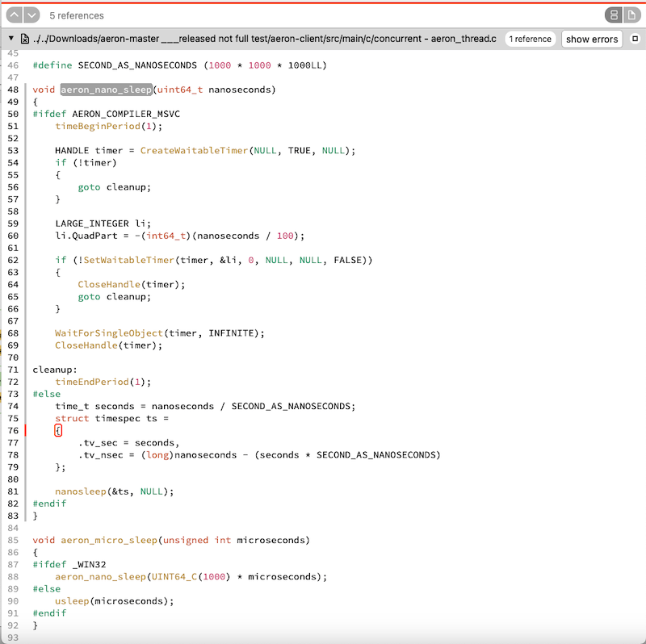Viewport: 646px width, 644px height.
Task: Click the small square icon beside show errors
Action: [x=635, y=39]
